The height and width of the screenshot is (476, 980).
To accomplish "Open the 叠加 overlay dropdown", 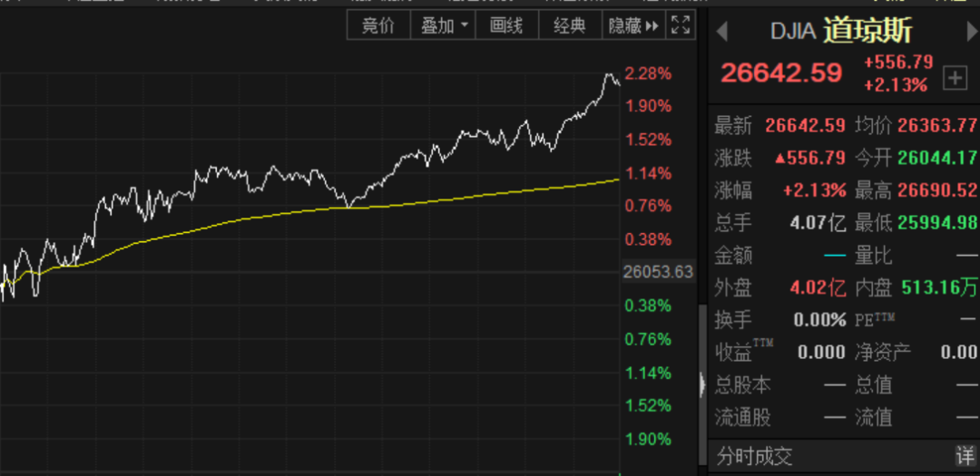I will pos(443,26).
